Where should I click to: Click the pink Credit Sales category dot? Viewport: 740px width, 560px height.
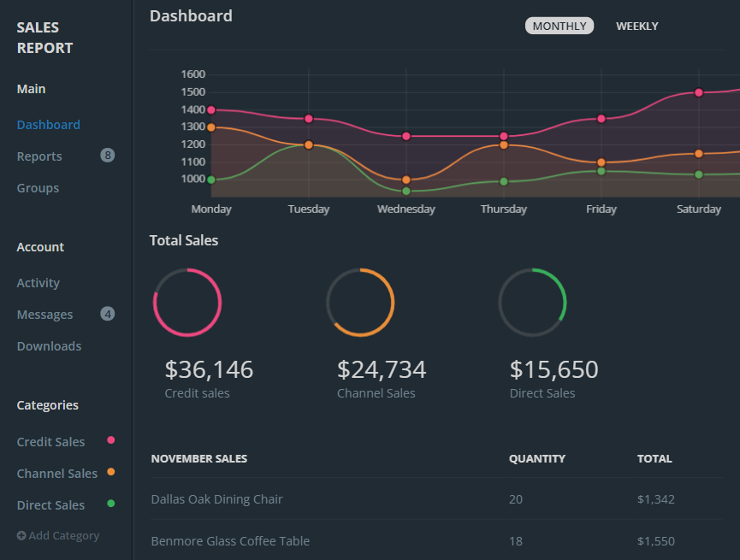110,440
